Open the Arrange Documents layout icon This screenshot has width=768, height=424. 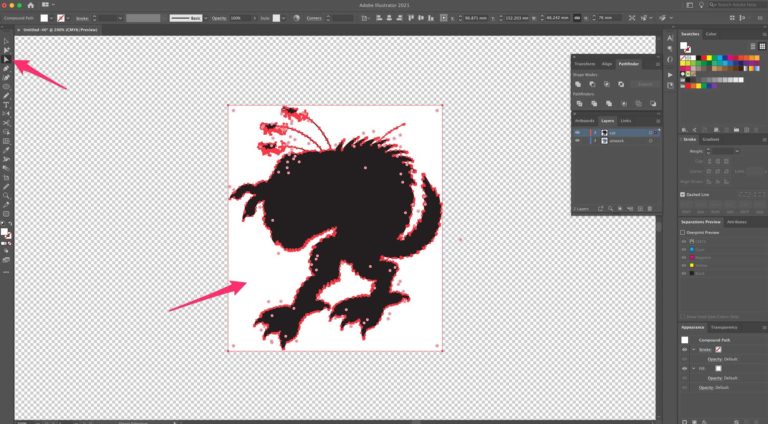[x=46, y=5]
